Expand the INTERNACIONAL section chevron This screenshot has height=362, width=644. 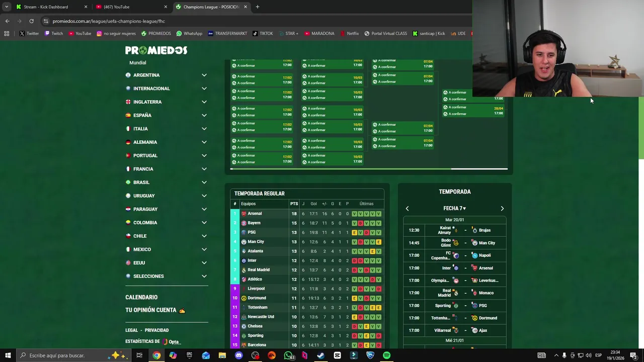[x=204, y=88]
